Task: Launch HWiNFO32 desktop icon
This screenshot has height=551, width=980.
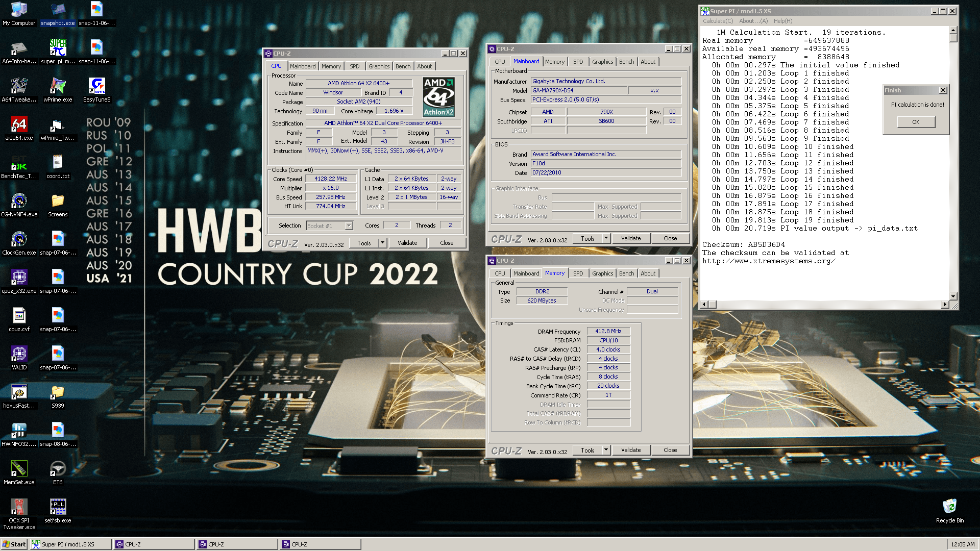Action: (x=19, y=435)
